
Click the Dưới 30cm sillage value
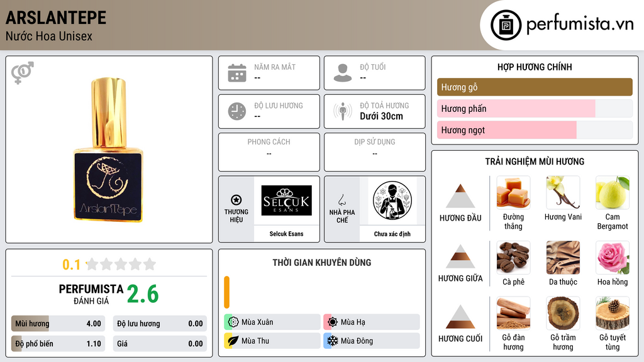click(x=382, y=116)
